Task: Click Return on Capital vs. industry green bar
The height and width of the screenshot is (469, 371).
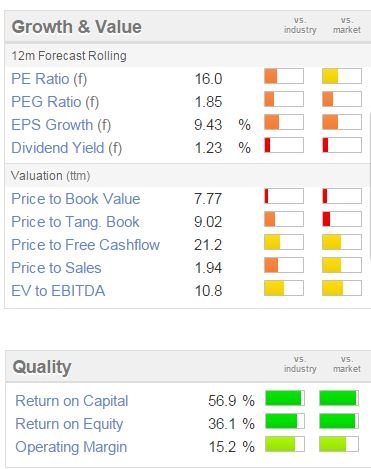Action: pos(285,398)
